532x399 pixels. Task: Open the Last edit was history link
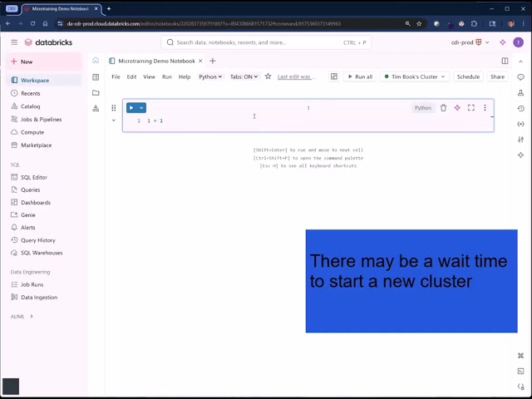[x=295, y=76]
